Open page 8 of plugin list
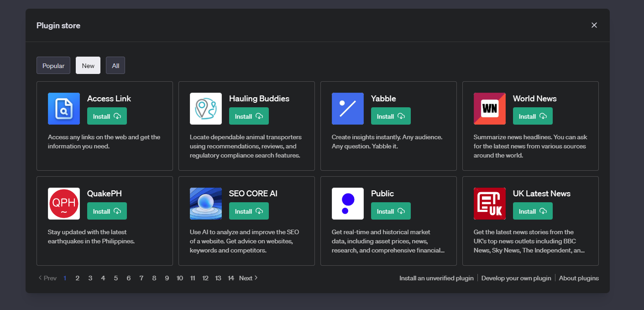The height and width of the screenshot is (310, 644). [x=154, y=278]
